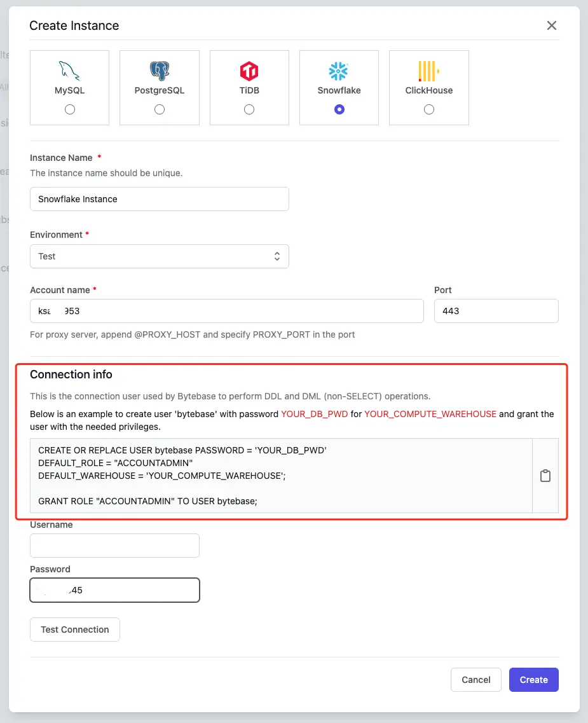Click the MySQL label text
This screenshot has width=588, height=723.
click(x=69, y=90)
